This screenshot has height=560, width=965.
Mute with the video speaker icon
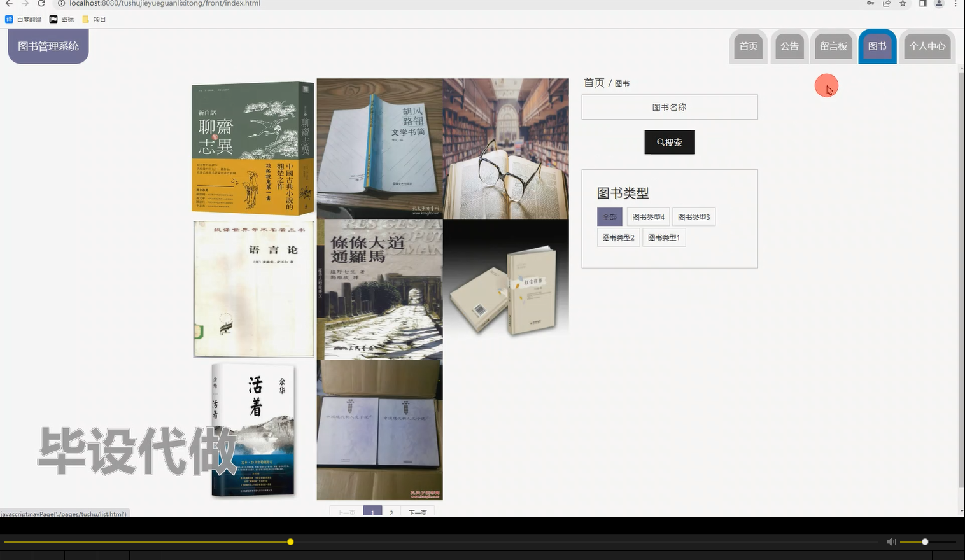pyautogui.click(x=891, y=542)
